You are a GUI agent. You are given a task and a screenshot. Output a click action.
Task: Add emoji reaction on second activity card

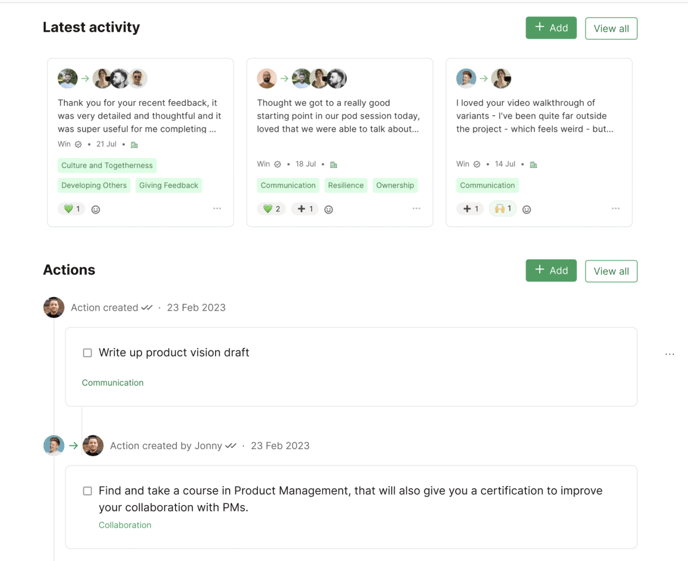pos(328,210)
